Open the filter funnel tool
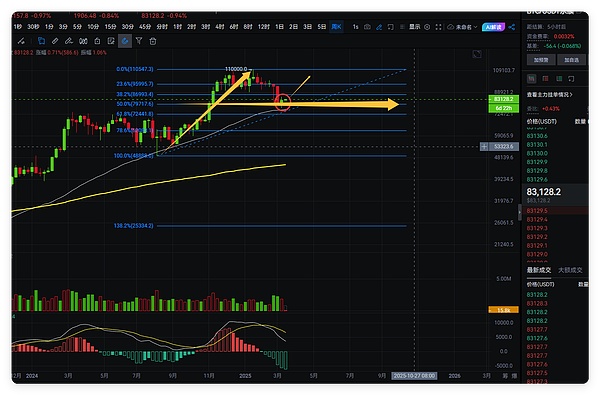This screenshot has width=600, height=395. (139, 41)
